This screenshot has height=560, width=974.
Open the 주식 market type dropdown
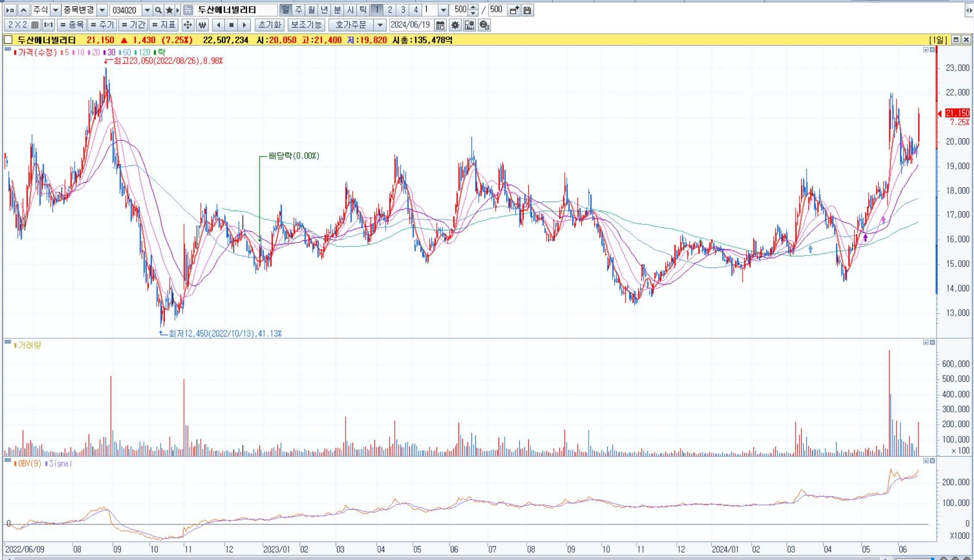tap(55, 10)
